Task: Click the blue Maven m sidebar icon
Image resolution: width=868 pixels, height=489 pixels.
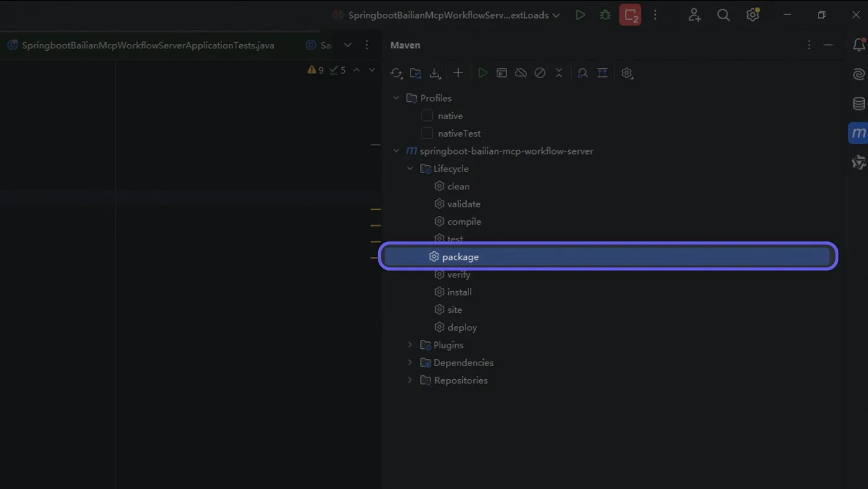Action: 859,133
